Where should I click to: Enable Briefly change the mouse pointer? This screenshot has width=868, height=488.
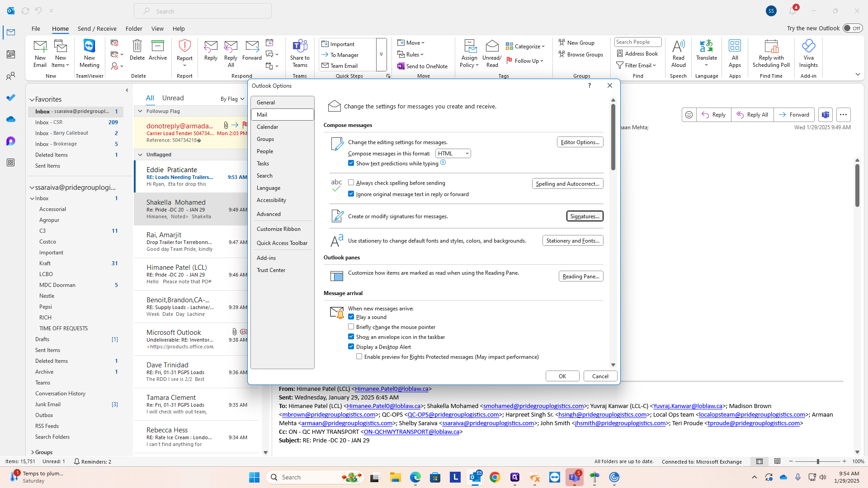coord(351,327)
